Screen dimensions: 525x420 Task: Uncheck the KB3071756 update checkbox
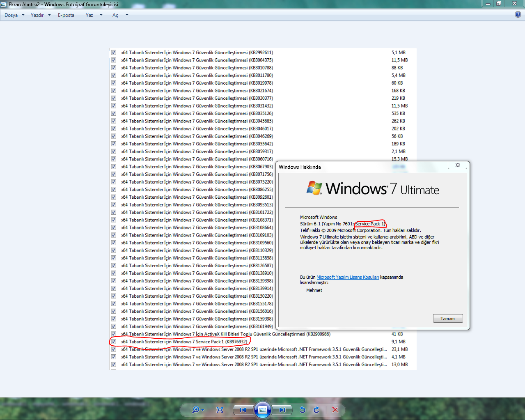tap(113, 174)
